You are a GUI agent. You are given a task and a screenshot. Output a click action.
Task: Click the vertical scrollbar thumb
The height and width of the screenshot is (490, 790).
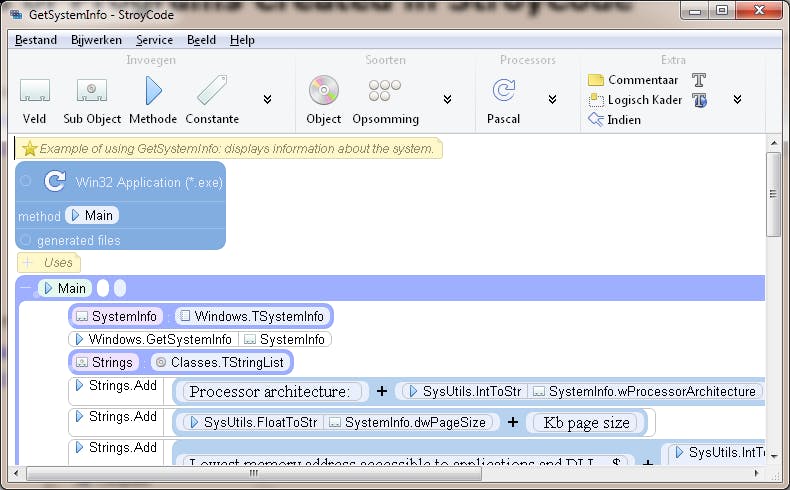[x=773, y=194]
